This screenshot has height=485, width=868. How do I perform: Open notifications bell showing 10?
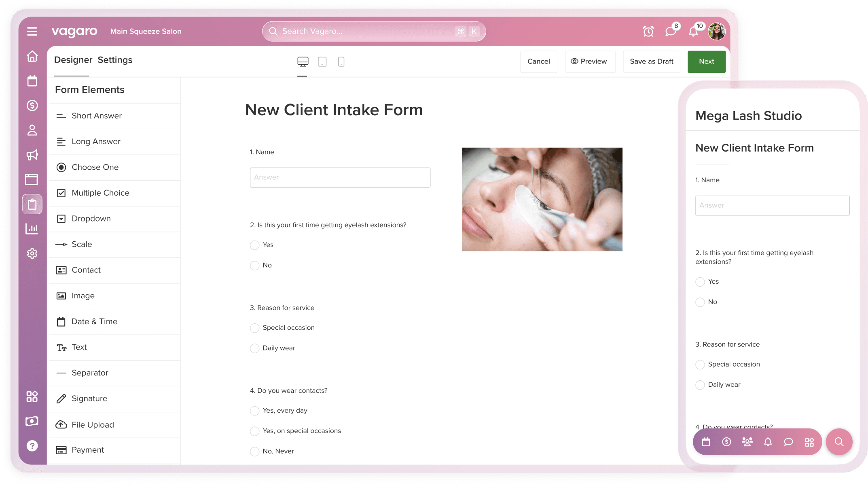(693, 31)
